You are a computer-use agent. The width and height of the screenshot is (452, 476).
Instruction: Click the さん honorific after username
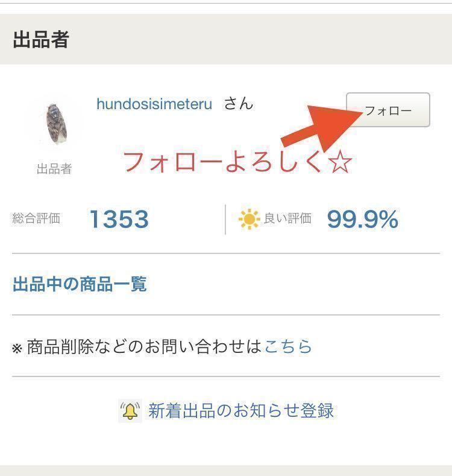coord(239,104)
